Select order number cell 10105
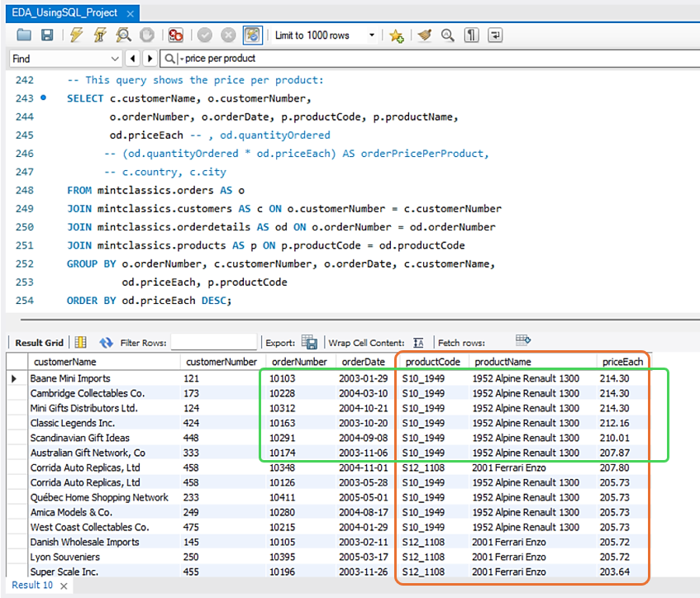The height and width of the screenshot is (598, 700). click(x=301, y=542)
